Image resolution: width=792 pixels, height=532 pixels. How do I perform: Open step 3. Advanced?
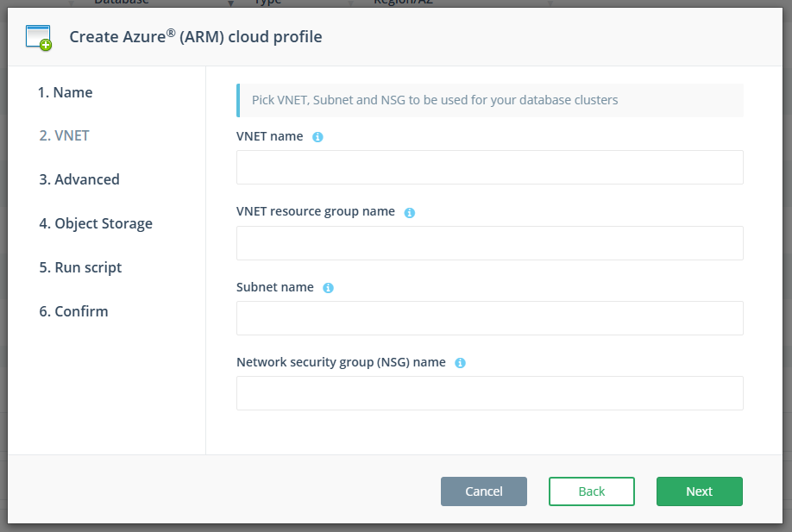[79, 179]
